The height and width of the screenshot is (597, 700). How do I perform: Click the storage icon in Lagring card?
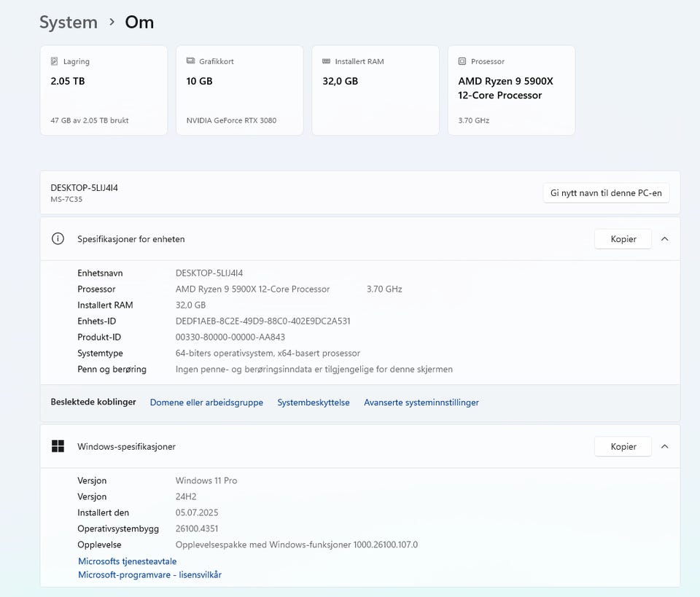(55, 62)
